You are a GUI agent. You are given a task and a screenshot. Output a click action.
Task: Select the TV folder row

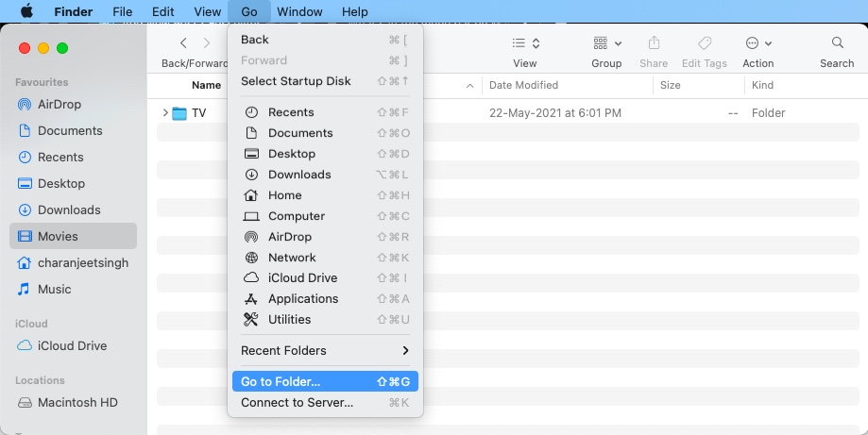coord(507,112)
